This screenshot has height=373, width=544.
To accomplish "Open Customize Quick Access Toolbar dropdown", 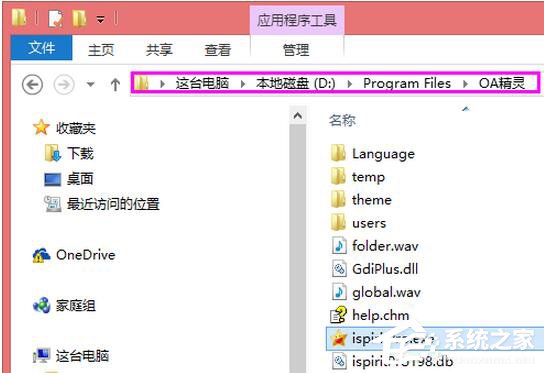I will click(x=101, y=19).
